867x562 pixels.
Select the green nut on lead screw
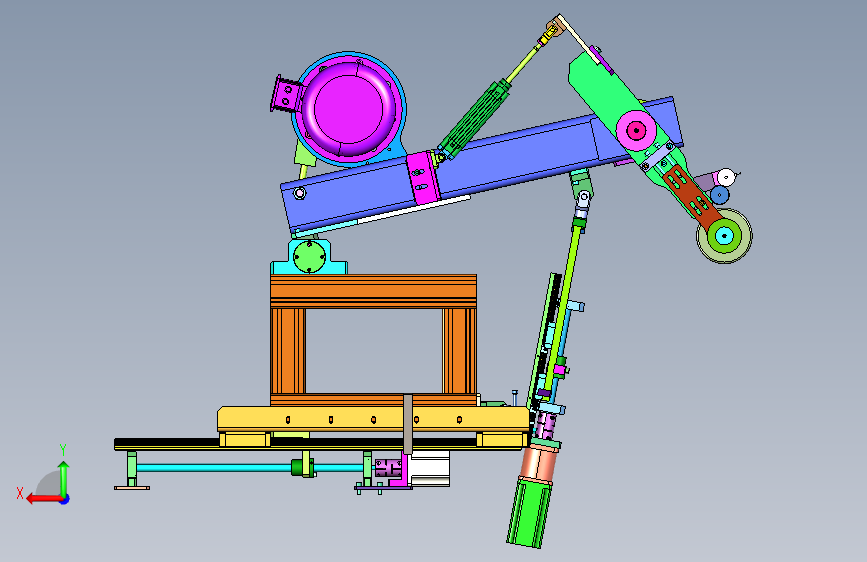302,468
